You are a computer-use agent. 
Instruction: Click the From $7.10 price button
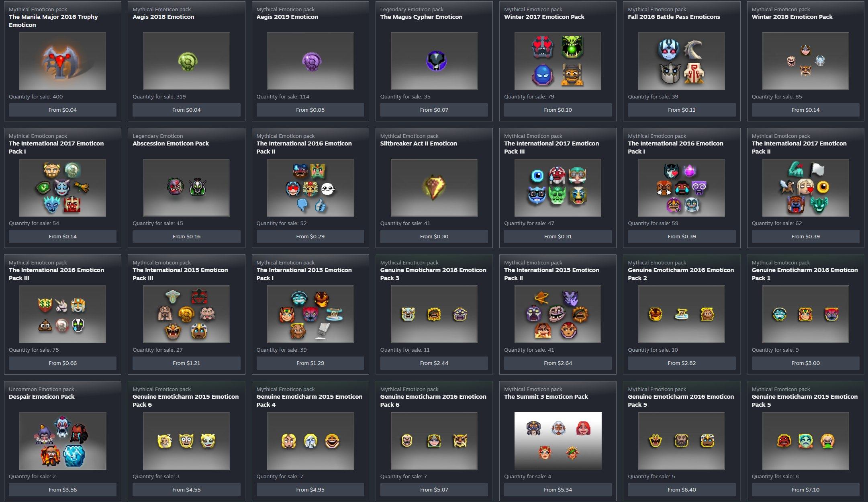click(x=806, y=490)
